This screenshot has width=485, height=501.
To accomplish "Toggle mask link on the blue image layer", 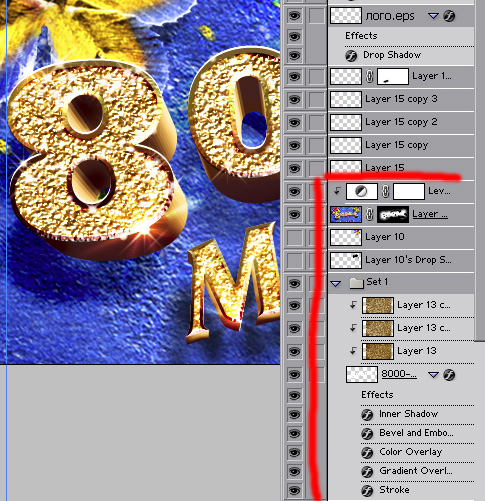I will 369,214.
